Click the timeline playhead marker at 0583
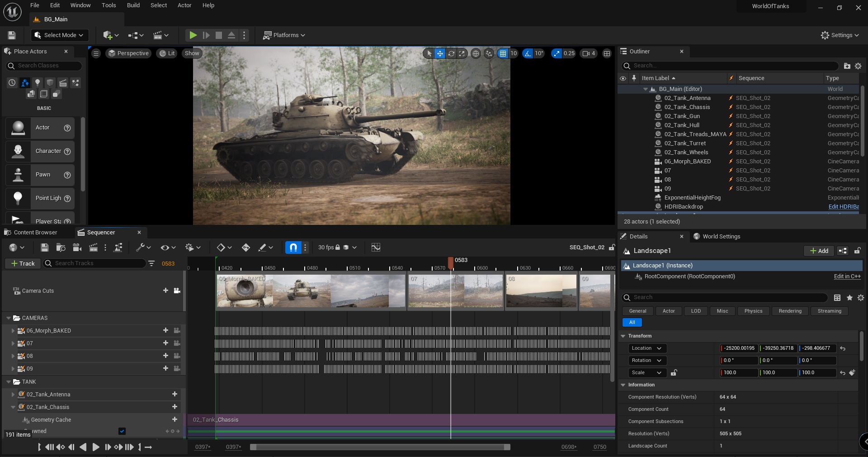 tap(451, 262)
